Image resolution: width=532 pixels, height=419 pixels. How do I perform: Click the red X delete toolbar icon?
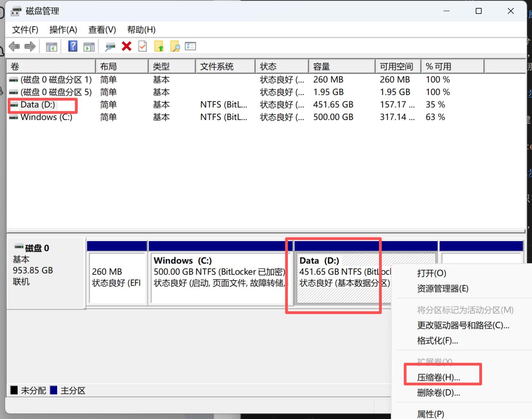pyautogui.click(x=126, y=46)
